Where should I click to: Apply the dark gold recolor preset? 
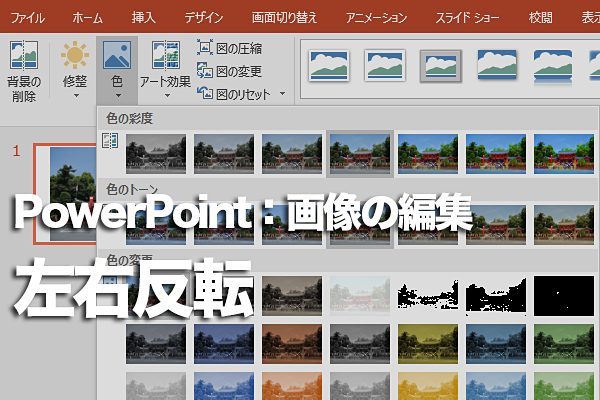pos(428,344)
